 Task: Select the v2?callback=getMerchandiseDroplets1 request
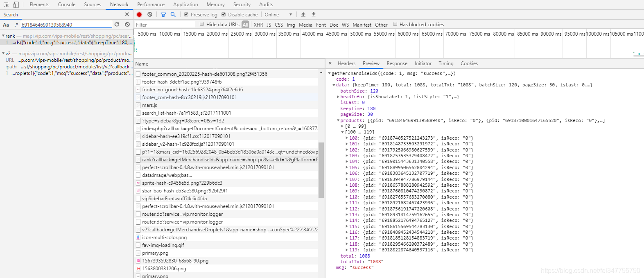tap(226, 230)
